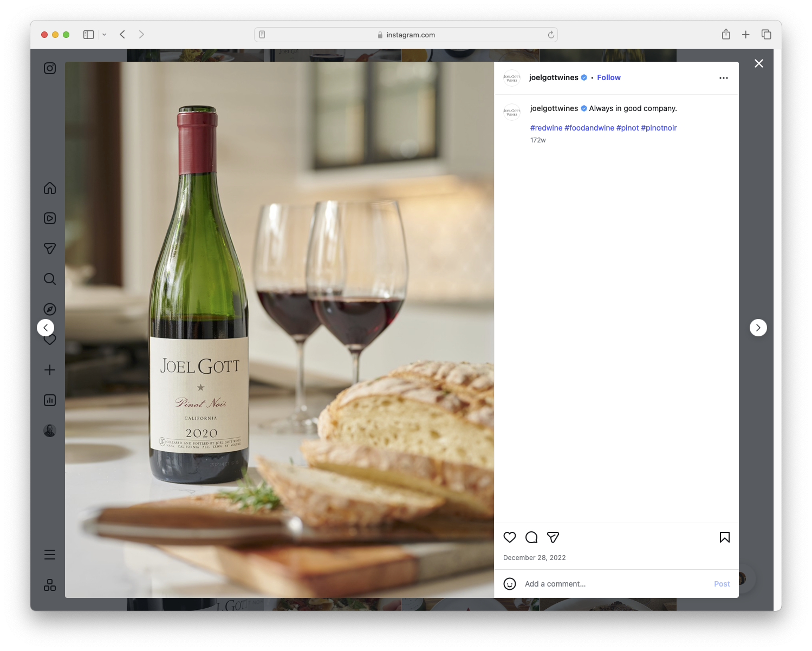Like the post with heart icon
Image resolution: width=812 pixels, height=651 pixels.
click(x=510, y=537)
